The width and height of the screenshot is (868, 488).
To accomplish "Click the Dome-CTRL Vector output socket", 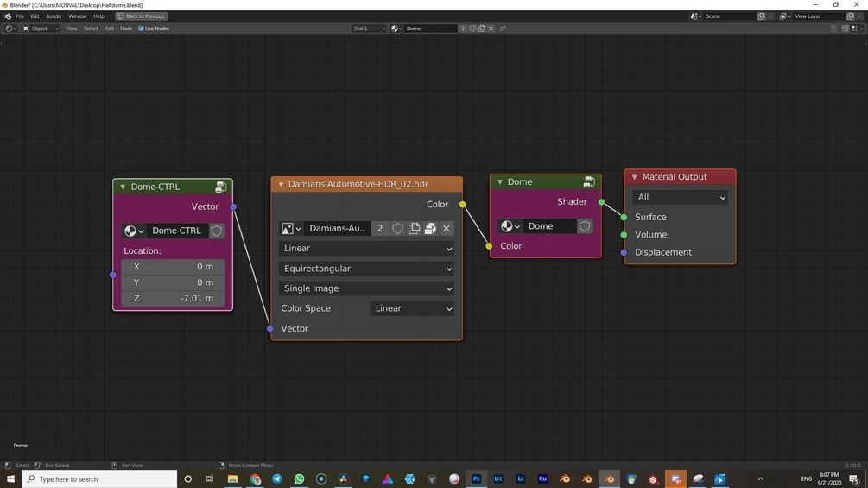I will pyautogui.click(x=233, y=207).
